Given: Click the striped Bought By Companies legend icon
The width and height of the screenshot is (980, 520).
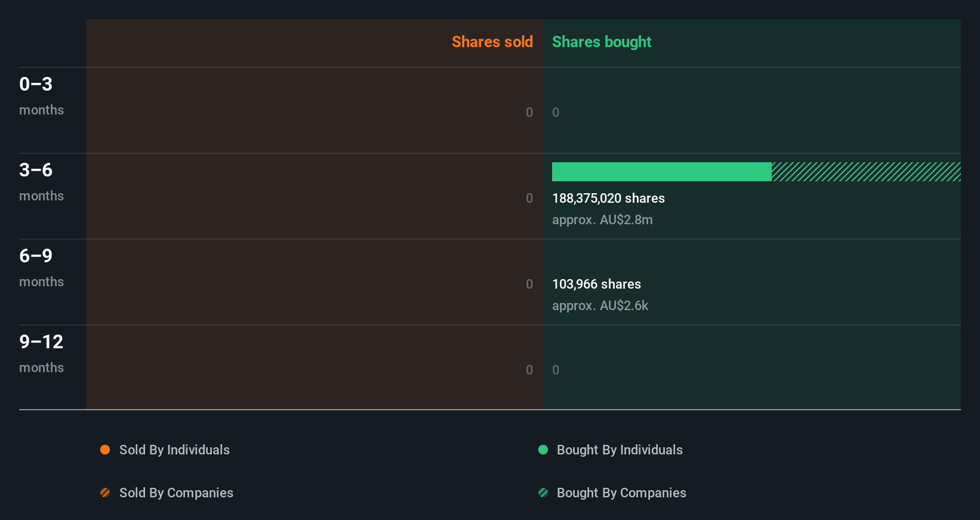Looking at the screenshot, I should 543,493.
